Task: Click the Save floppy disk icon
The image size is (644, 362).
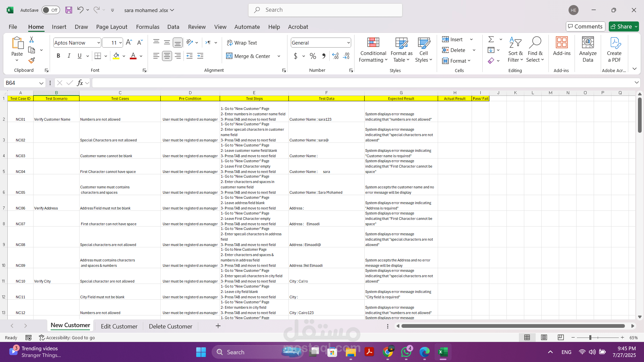Action: click(x=69, y=10)
